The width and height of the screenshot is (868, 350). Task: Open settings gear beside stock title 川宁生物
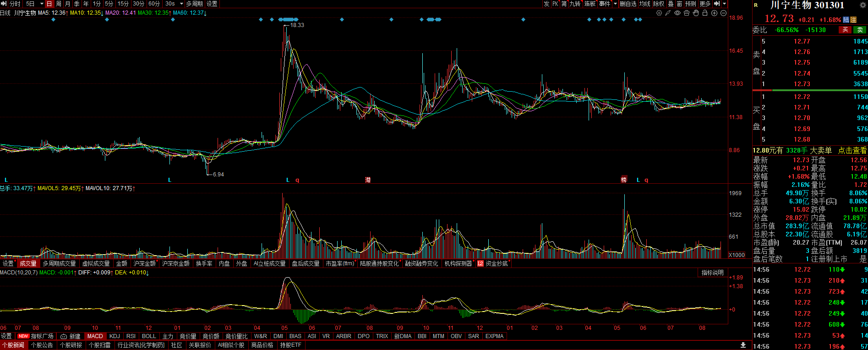pos(863,5)
